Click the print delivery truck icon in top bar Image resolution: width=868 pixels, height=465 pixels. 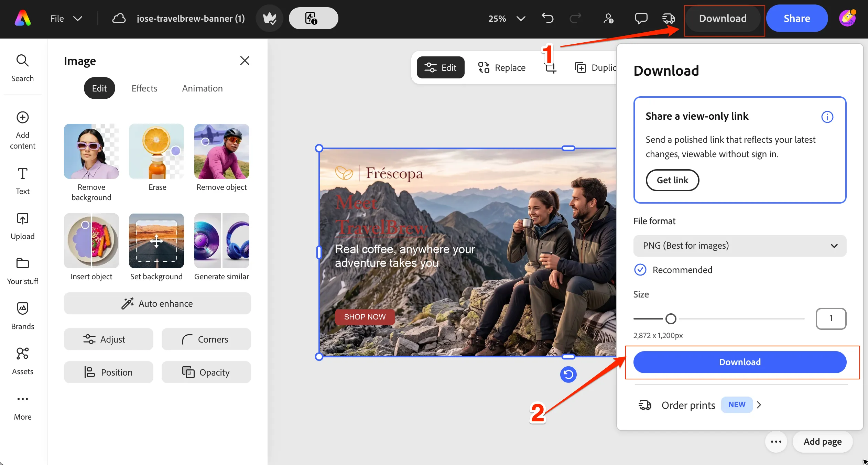[x=669, y=18]
